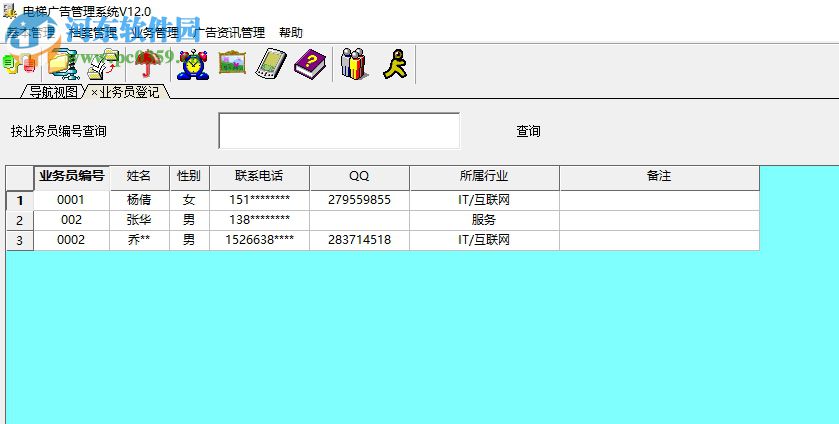839x424 pixels.
Task: Click the 查询 button
Action: [528, 131]
